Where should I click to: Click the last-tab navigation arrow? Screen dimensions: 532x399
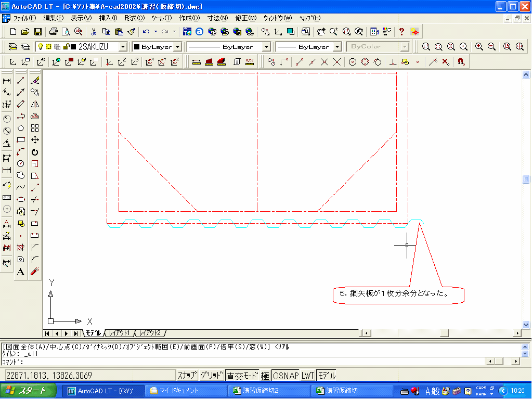coord(76,333)
